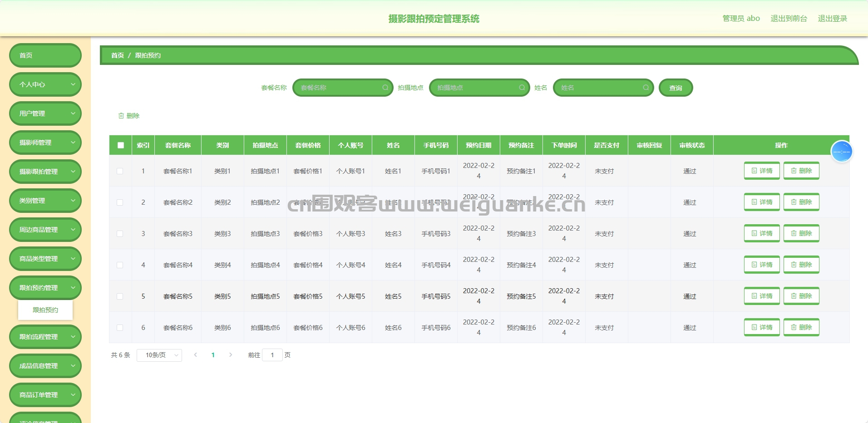Click the 摄影跟拍预定管理系统 title

[434, 19]
